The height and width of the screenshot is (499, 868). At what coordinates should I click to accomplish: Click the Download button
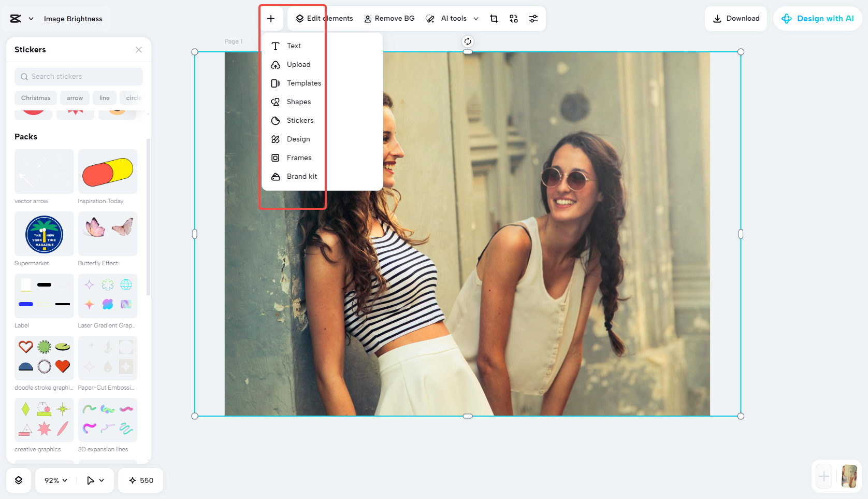click(736, 18)
